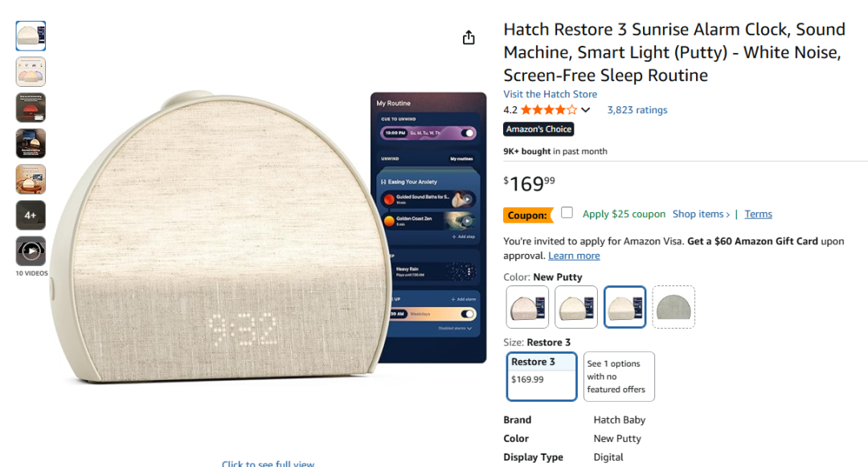Select the first product thumbnail
Image resolution: width=868 pixels, height=467 pixels.
[x=31, y=36]
